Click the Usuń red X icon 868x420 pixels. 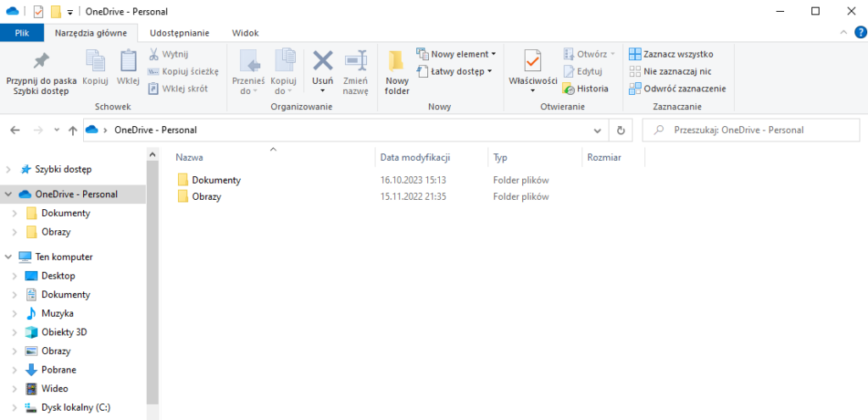(x=323, y=60)
